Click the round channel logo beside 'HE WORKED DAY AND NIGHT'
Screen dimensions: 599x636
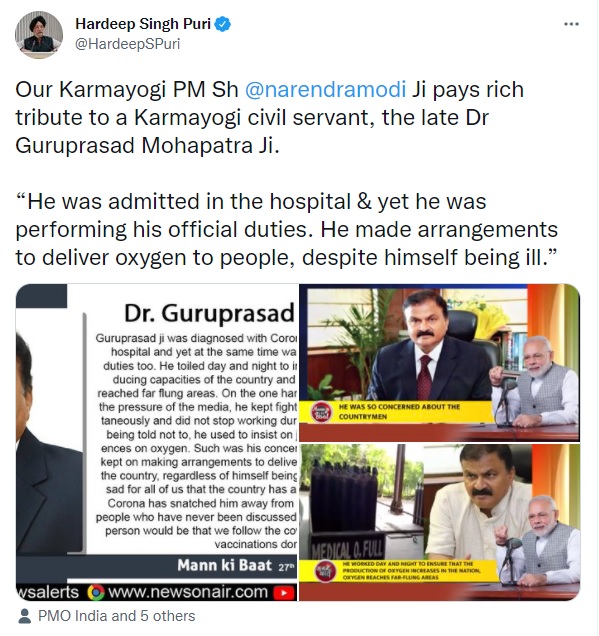325,571
